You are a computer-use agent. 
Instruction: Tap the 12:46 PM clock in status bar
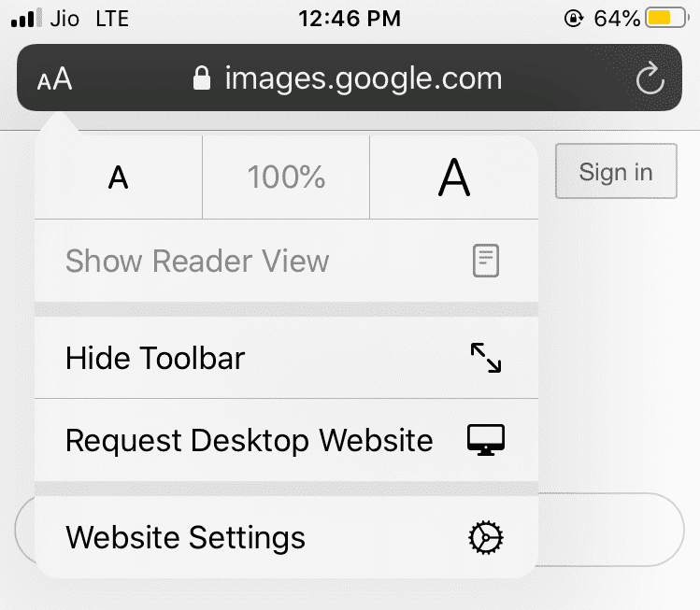[350, 18]
